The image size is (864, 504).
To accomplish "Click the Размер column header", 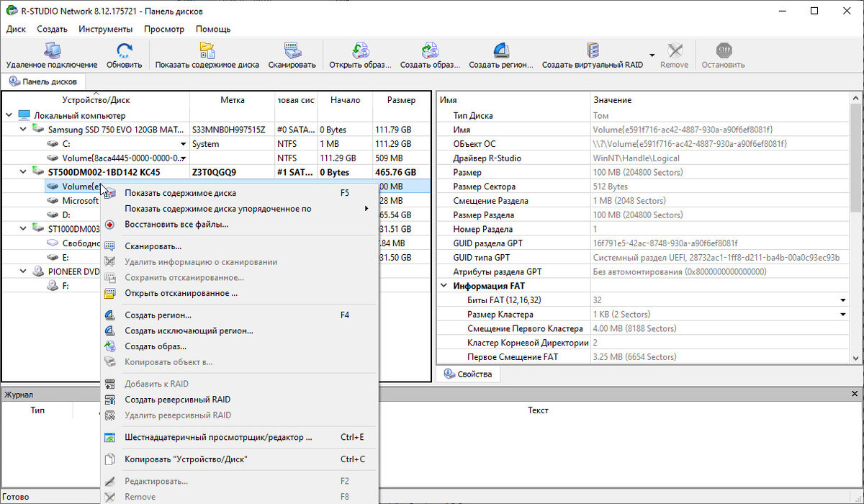I will tap(401, 100).
